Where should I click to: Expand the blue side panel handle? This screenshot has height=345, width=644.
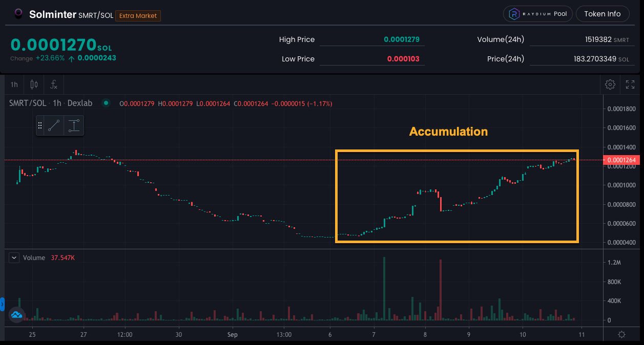coord(2,305)
